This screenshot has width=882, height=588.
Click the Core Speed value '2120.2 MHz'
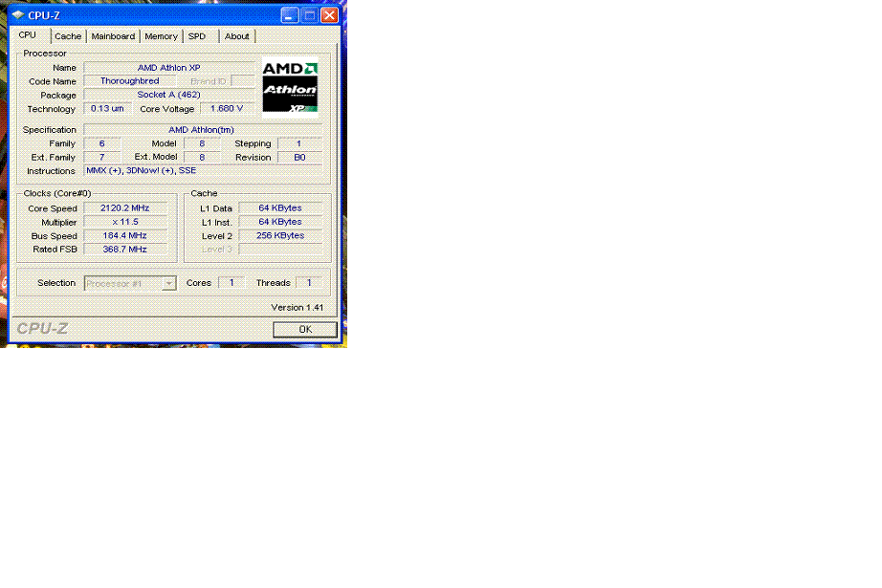(x=125, y=208)
